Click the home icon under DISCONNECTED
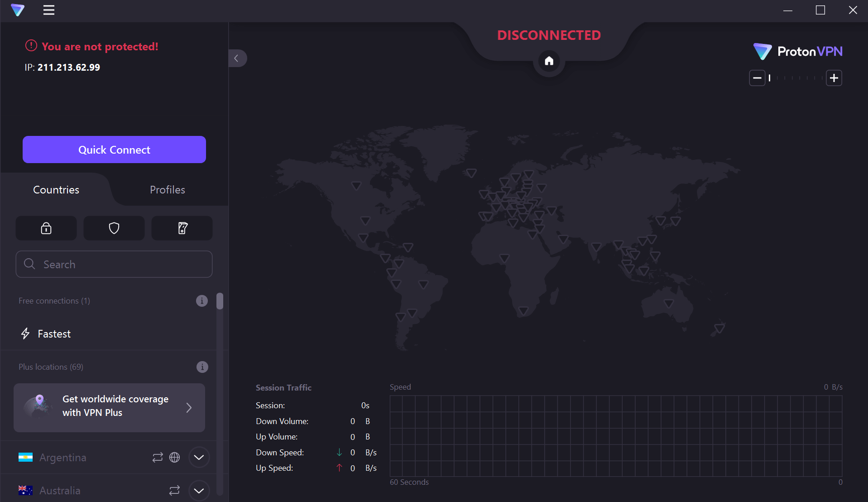 tap(549, 61)
